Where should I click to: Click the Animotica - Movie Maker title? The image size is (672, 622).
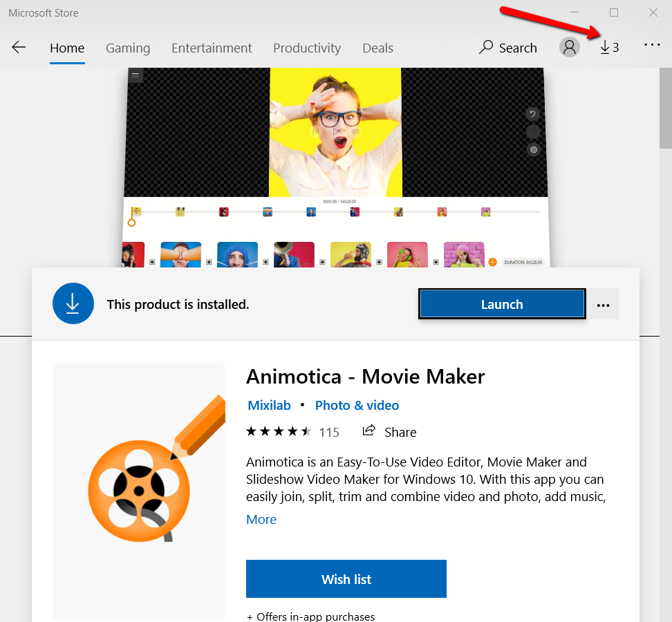365,377
